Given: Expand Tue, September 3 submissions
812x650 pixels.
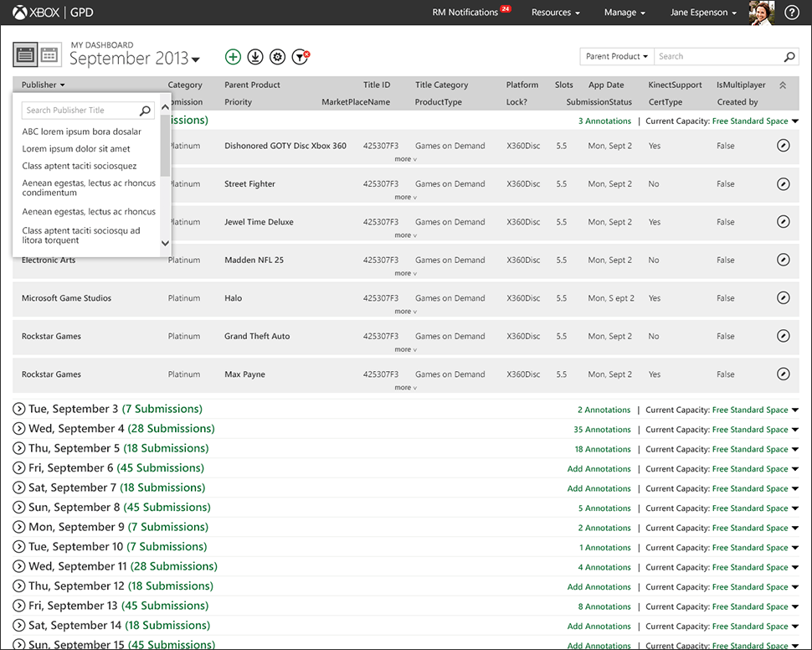Looking at the screenshot, I should 18,409.
